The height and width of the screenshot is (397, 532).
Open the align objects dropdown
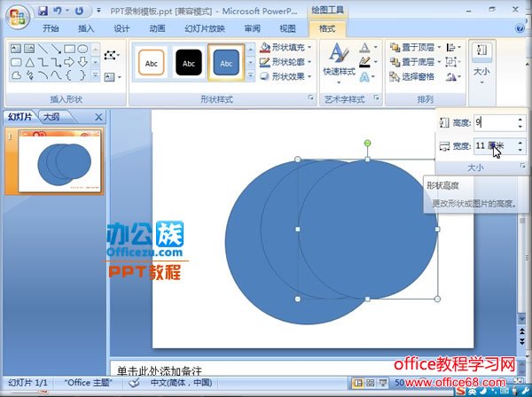(454, 48)
